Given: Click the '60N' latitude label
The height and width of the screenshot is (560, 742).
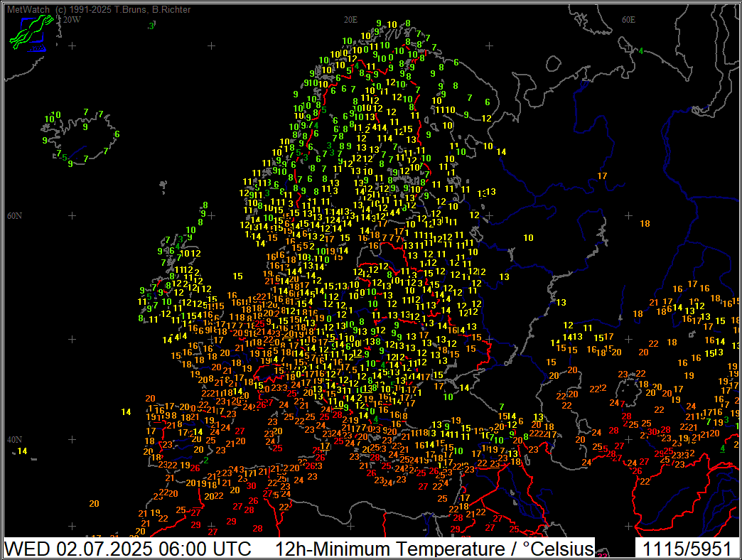Looking at the screenshot, I should tap(14, 216).
